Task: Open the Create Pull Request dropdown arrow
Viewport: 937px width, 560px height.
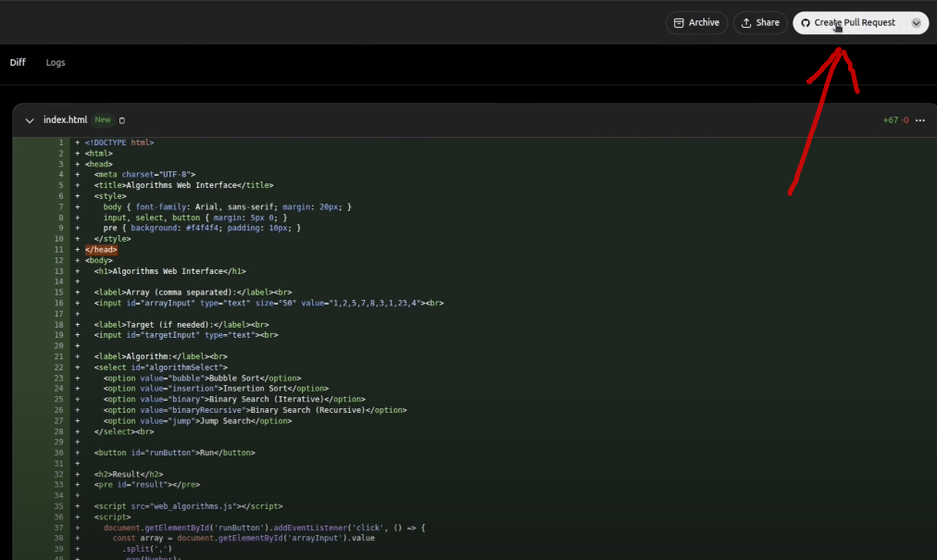Action: coord(916,23)
